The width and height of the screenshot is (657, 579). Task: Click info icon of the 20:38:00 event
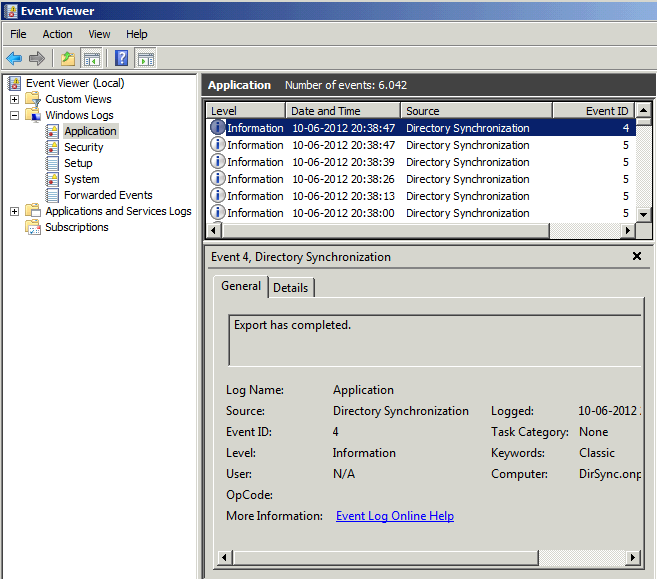pyautogui.click(x=217, y=212)
